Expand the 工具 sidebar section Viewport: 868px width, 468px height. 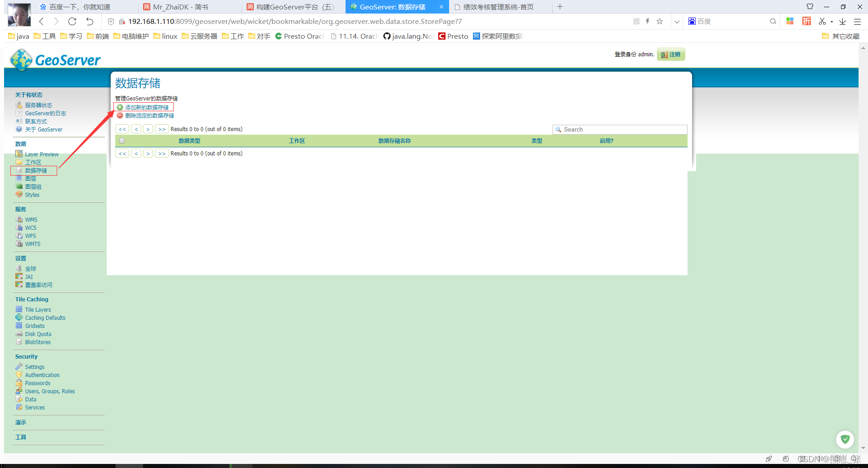tap(21, 437)
